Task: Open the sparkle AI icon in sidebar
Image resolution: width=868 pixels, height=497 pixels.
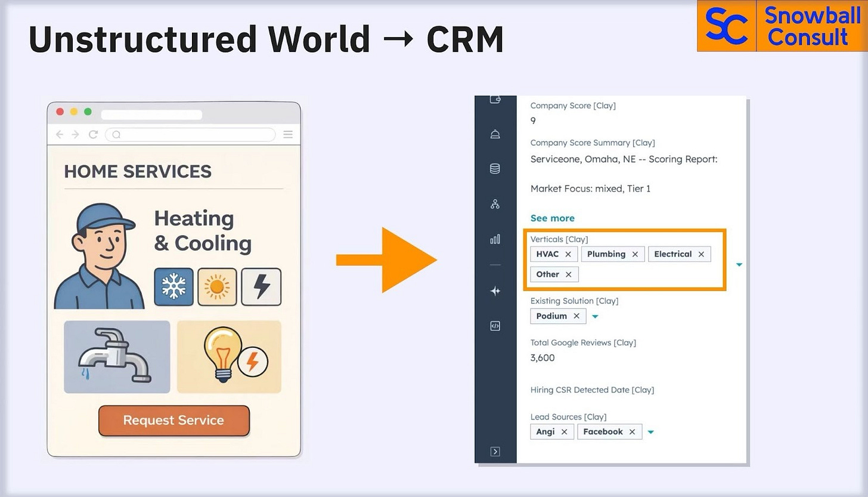Action: coord(495,291)
